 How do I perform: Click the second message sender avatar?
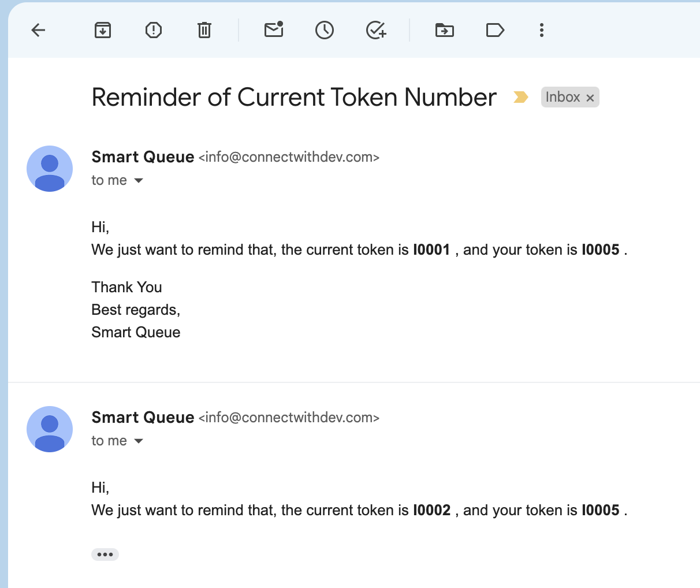[x=50, y=429]
